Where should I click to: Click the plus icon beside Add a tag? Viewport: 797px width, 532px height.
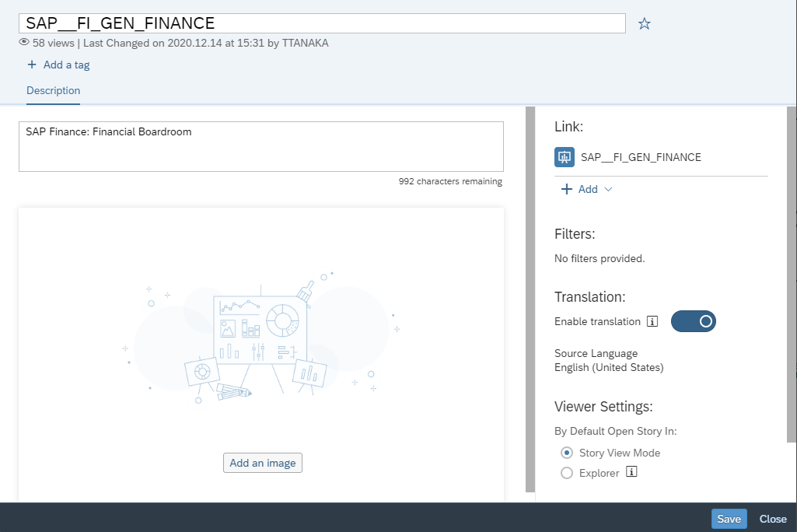32,65
